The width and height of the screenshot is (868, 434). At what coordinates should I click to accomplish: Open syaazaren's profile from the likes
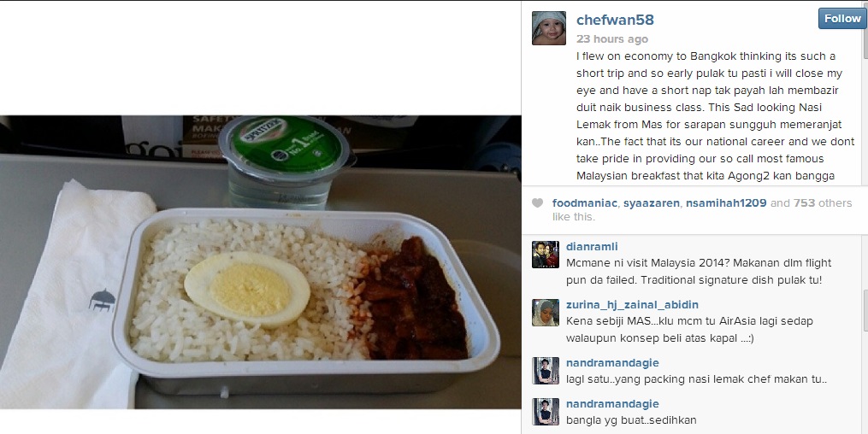point(652,202)
